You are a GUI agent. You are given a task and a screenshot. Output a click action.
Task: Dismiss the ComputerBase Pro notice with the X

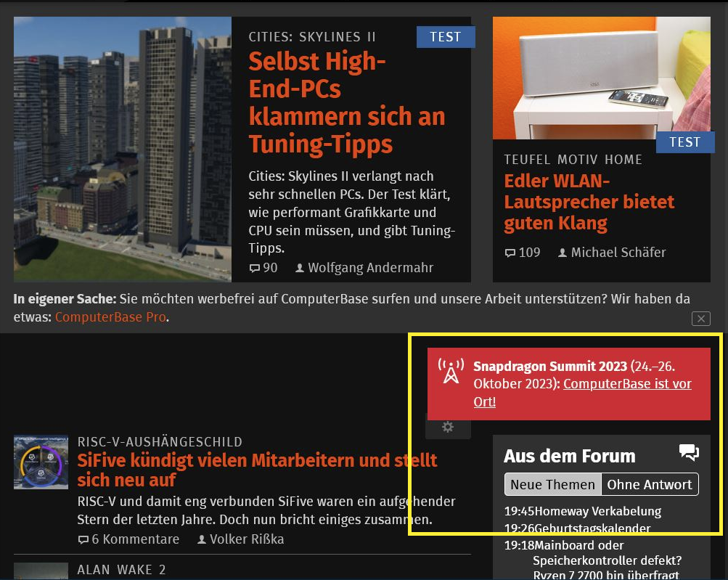point(700,319)
